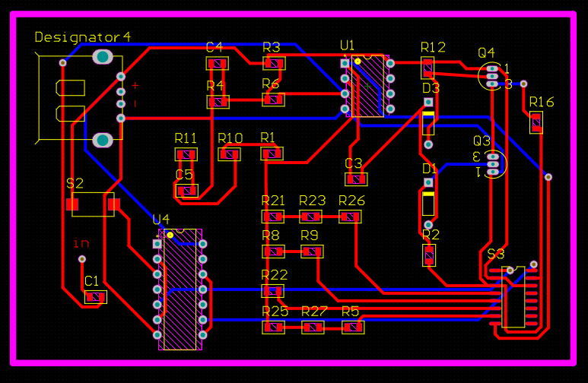Select resistor R21 footprint
Screen dimensions: 588x383
point(272,217)
